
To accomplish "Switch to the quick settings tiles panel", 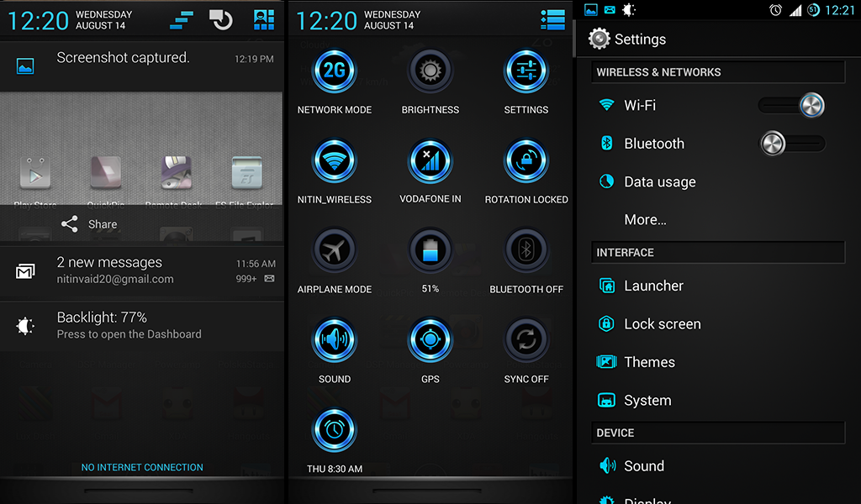I will point(264,20).
